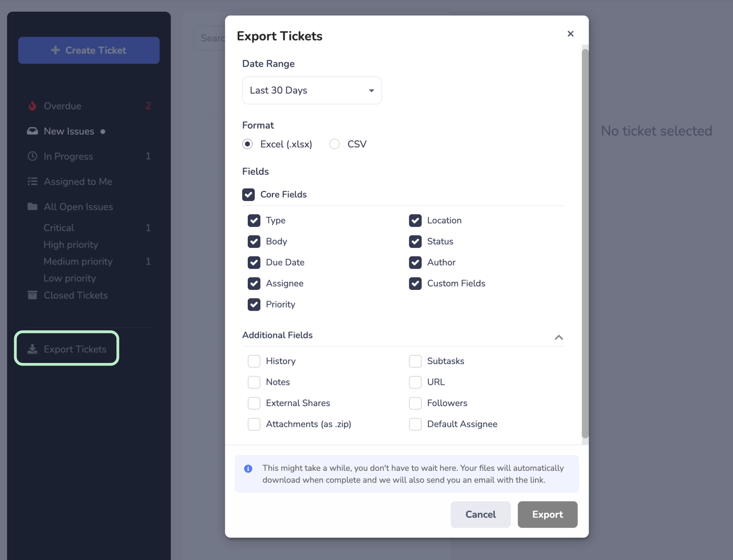Select the CSV format radio button

(334, 144)
